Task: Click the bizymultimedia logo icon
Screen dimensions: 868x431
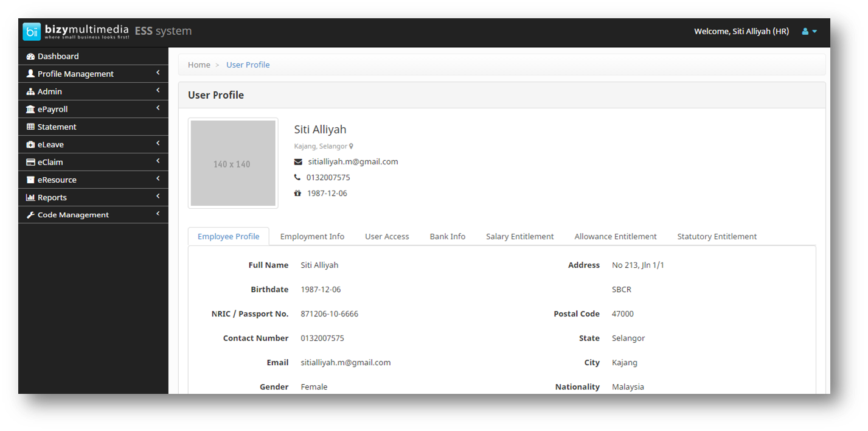Action: click(x=32, y=32)
